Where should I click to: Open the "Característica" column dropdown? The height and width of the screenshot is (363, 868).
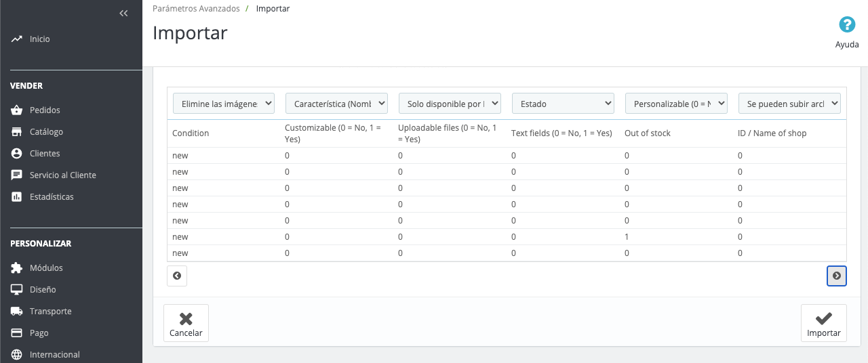[x=336, y=104]
